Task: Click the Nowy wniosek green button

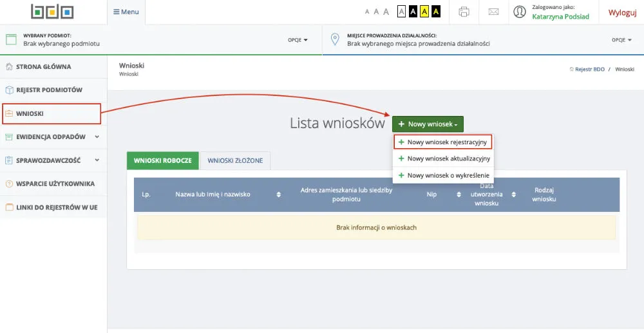Action: 428,124
